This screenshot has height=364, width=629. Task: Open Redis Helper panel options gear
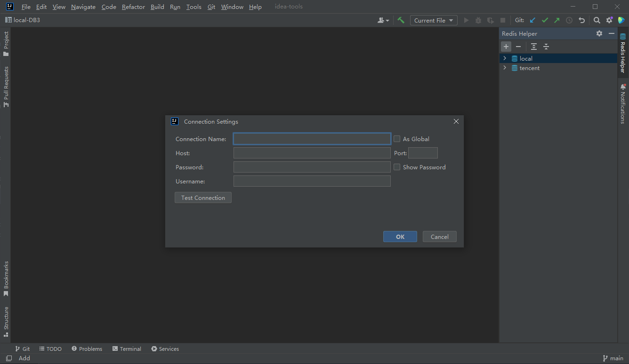[599, 33]
